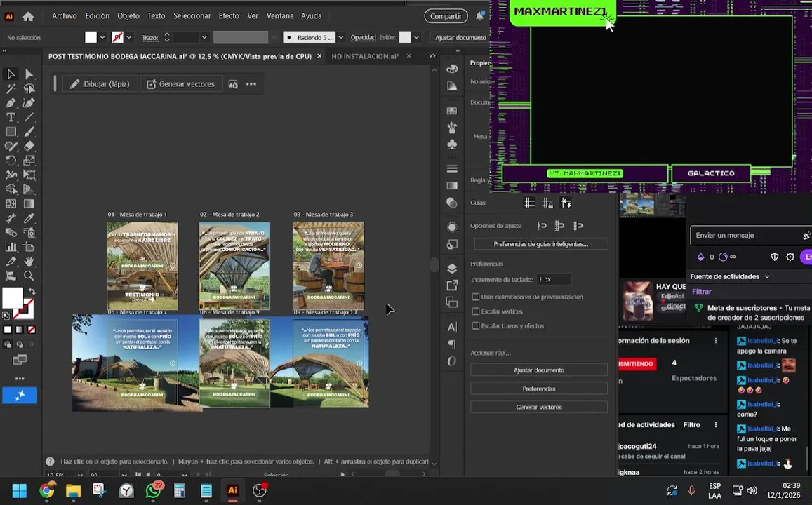Open the Layers panel icon
This screenshot has height=505, width=812.
tap(452, 269)
